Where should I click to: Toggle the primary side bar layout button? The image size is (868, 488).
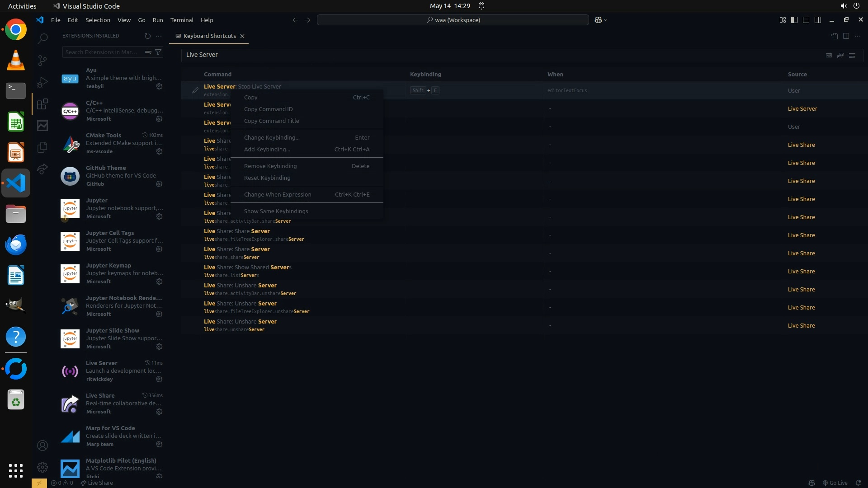pos(794,20)
